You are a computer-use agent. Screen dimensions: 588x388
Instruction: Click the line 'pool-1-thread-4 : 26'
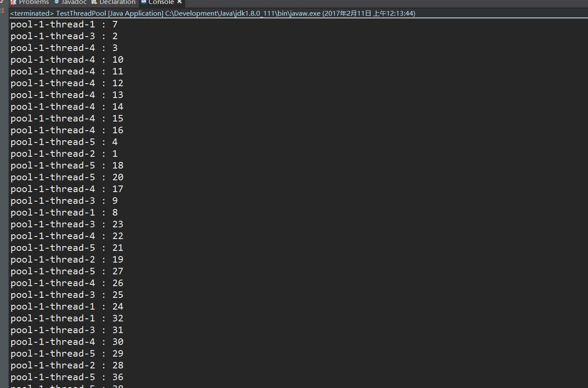(67, 283)
